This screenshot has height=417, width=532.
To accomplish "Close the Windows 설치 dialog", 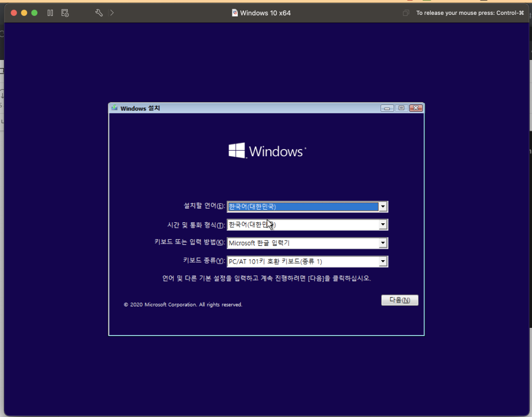I will 416,108.
